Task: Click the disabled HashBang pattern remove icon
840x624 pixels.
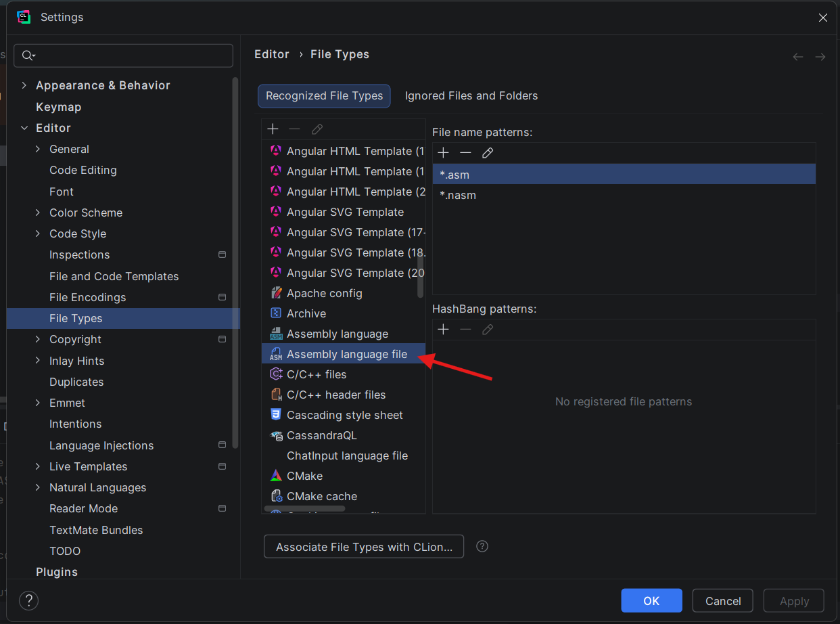Action: coord(465,330)
